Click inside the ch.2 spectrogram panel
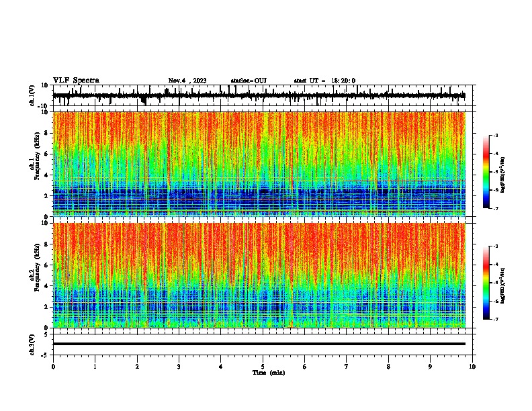Screen dimensions: 532x411 259,275
